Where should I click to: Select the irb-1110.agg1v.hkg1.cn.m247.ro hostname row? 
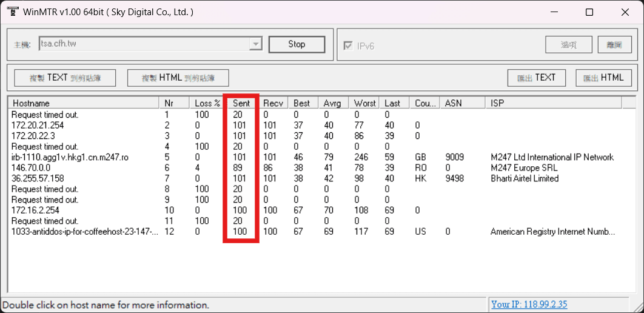70,157
